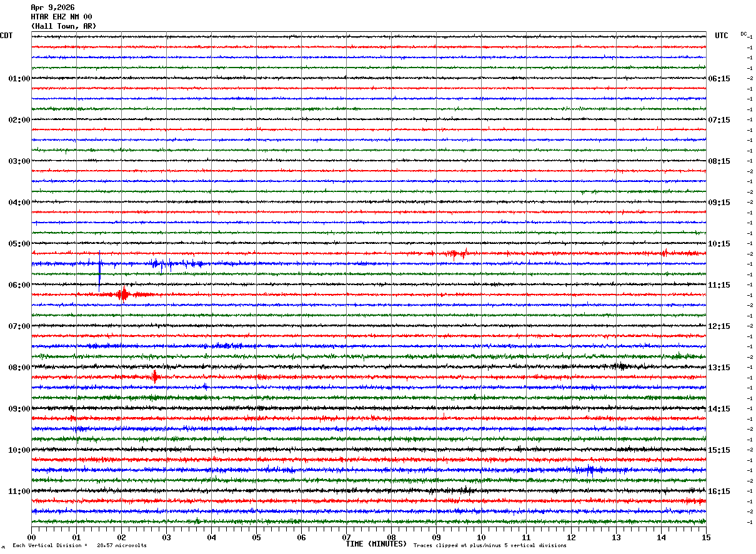The height and width of the screenshot is (554, 756).
Task: Click the red burst on the 06:15 trace
Action: (123, 294)
